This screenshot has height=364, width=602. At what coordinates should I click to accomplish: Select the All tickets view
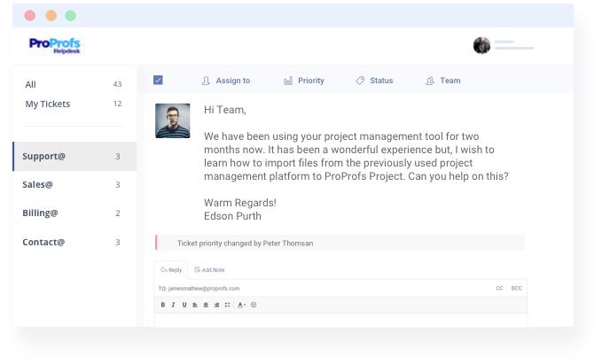pos(73,84)
